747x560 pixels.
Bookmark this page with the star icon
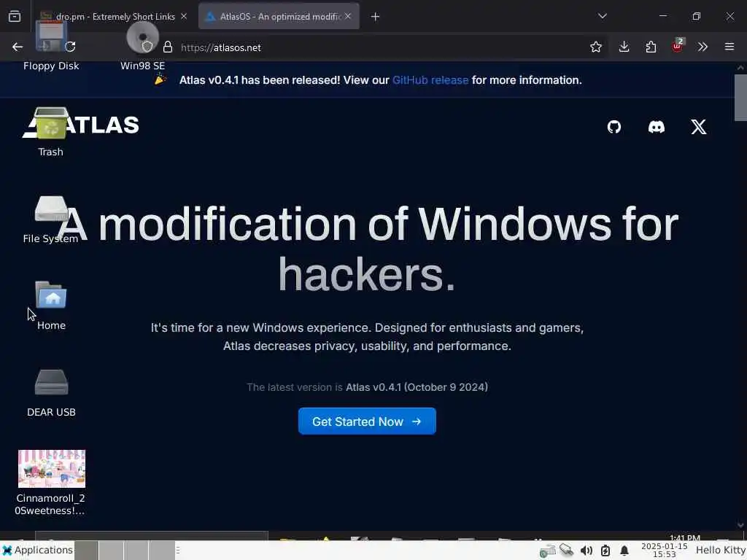(596, 47)
